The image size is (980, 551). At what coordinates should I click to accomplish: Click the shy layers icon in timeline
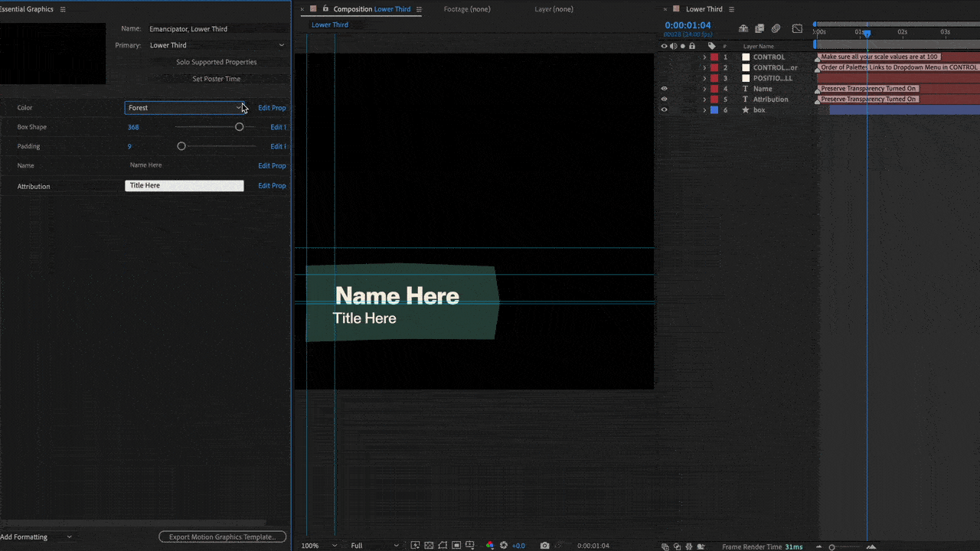(x=743, y=29)
